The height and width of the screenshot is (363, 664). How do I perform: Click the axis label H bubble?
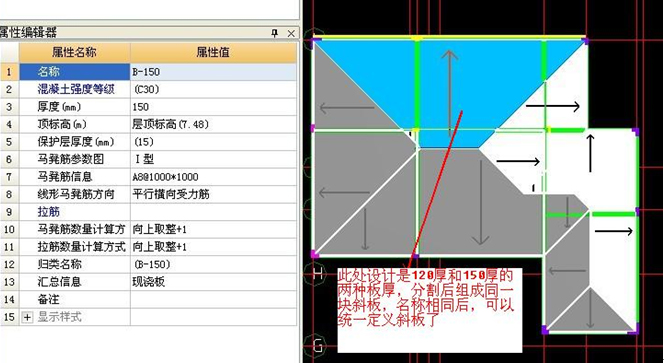[x=317, y=274]
